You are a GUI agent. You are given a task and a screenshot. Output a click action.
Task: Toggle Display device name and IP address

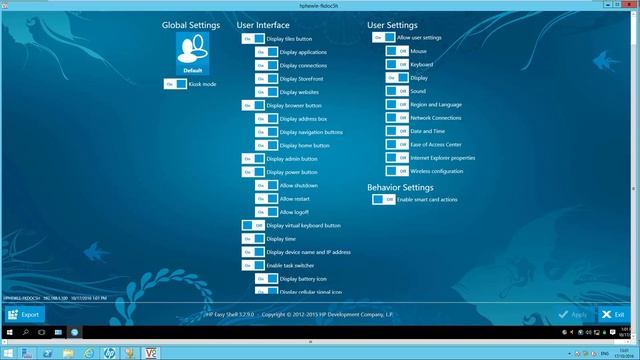(x=253, y=252)
